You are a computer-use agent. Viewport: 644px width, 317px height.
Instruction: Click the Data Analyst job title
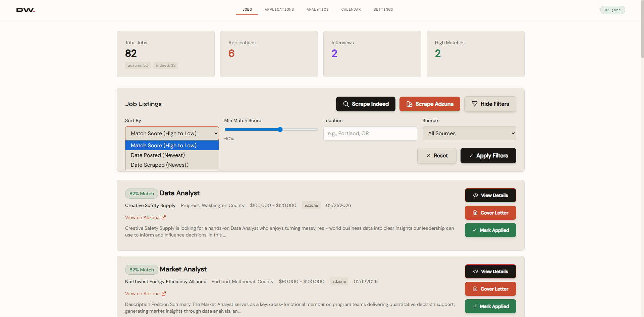(x=179, y=193)
